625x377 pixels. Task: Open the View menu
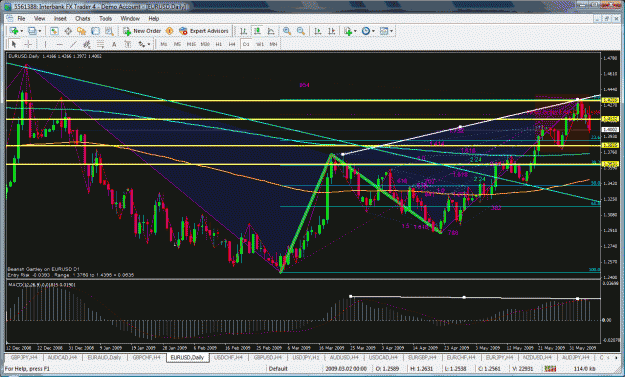coord(39,18)
